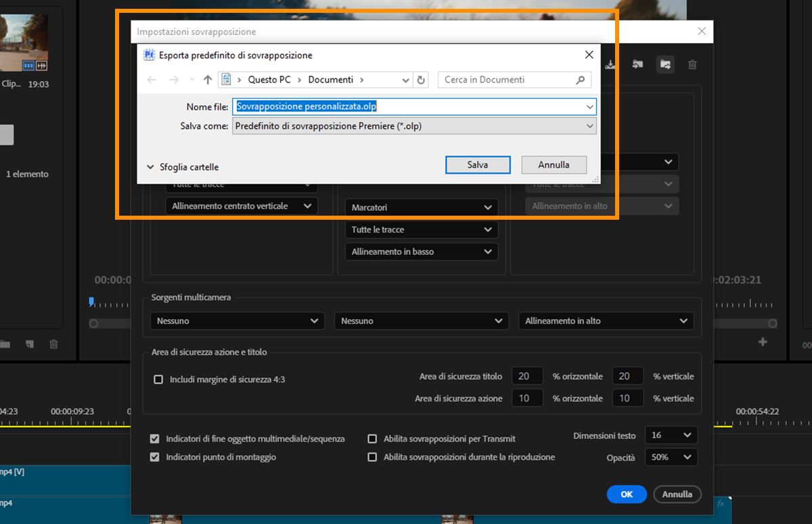Open the Marcatori dropdown

(422, 208)
